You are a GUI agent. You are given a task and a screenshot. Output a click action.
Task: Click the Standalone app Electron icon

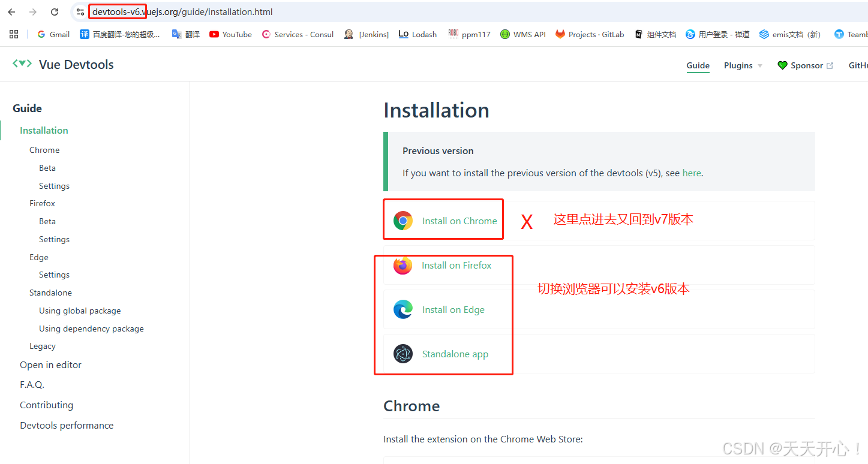pyautogui.click(x=403, y=354)
